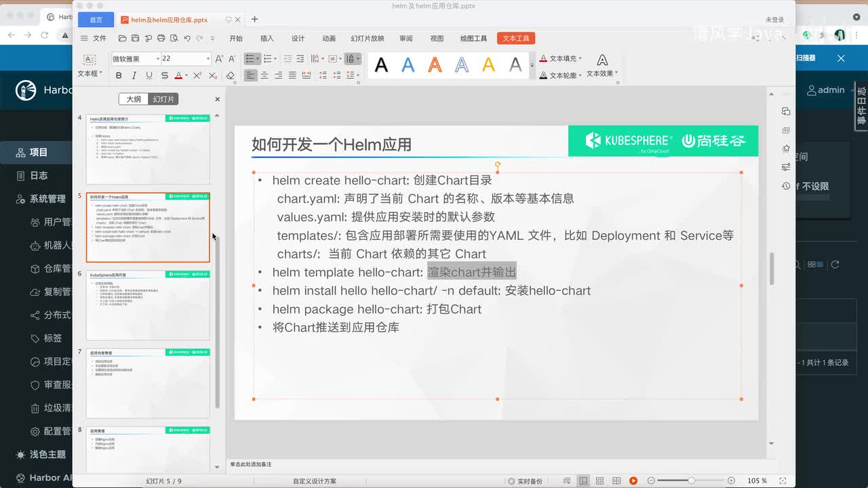This screenshot has height=488, width=868.
Task: Toggle the notes pane icon in status bar
Action: (566, 481)
